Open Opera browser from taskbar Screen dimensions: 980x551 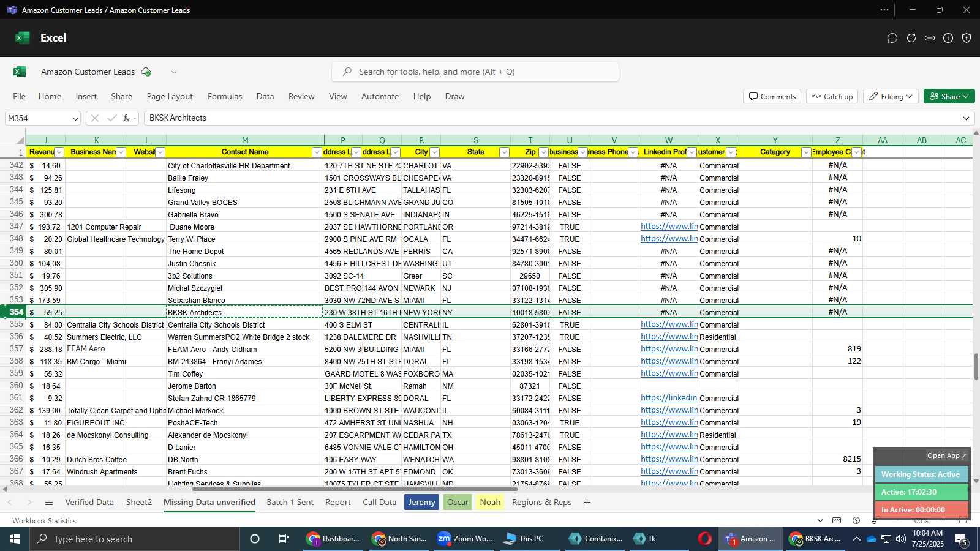(705, 539)
